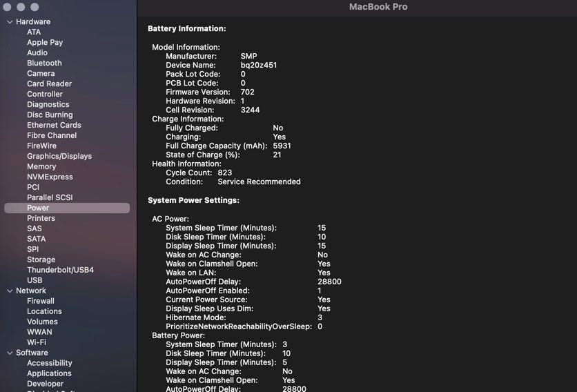Open WWAN network entry

(39, 332)
